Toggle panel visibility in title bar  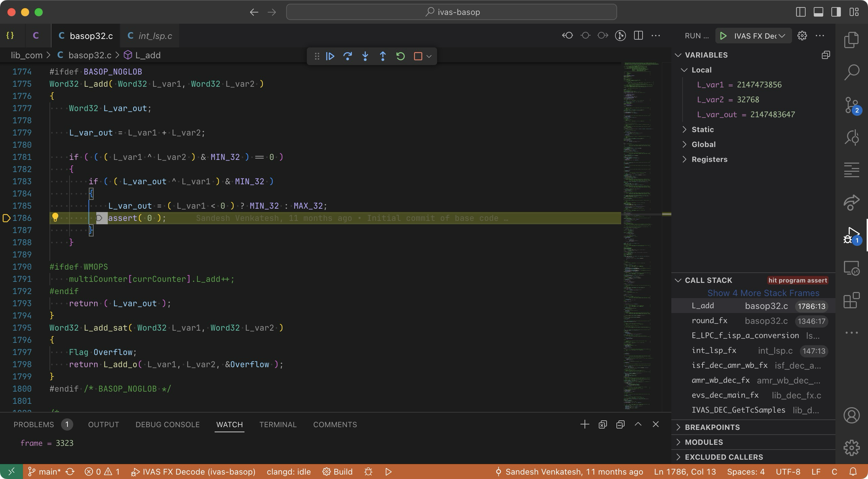click(818, 12)
